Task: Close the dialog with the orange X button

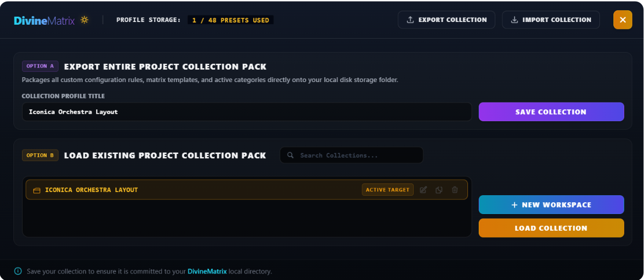Action: (623, 20)
